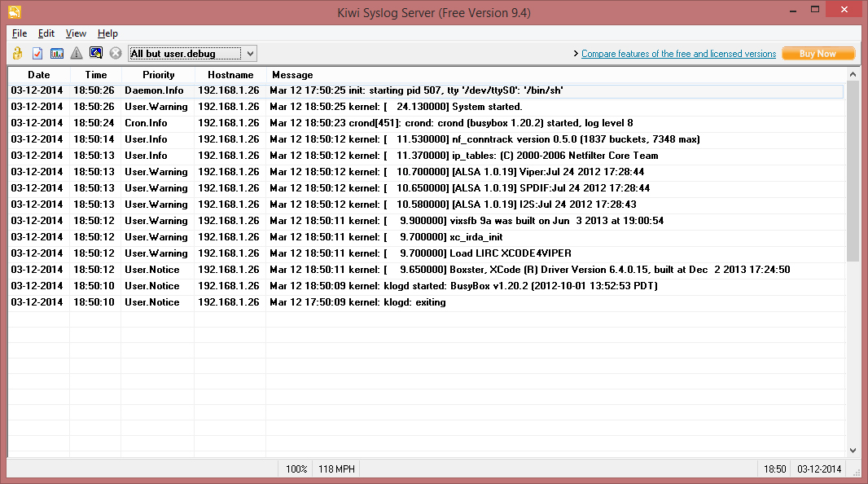Click the Kiwi Syslog title bar app icon
This screenshot has width=868, height=484.
point(15,11)
